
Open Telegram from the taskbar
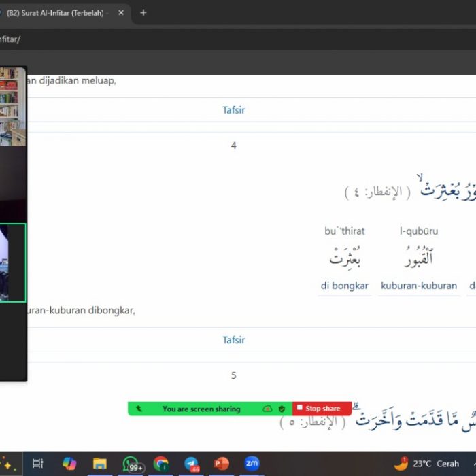(x=192, y=464)
